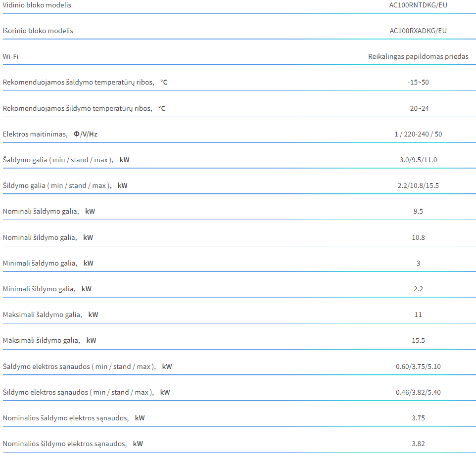Click cooling capacity value 3.0/9.5/11.0
Image resolution: width=476 pixels, height=453 pixels.
pyautogui.click(x=418, y=160)
